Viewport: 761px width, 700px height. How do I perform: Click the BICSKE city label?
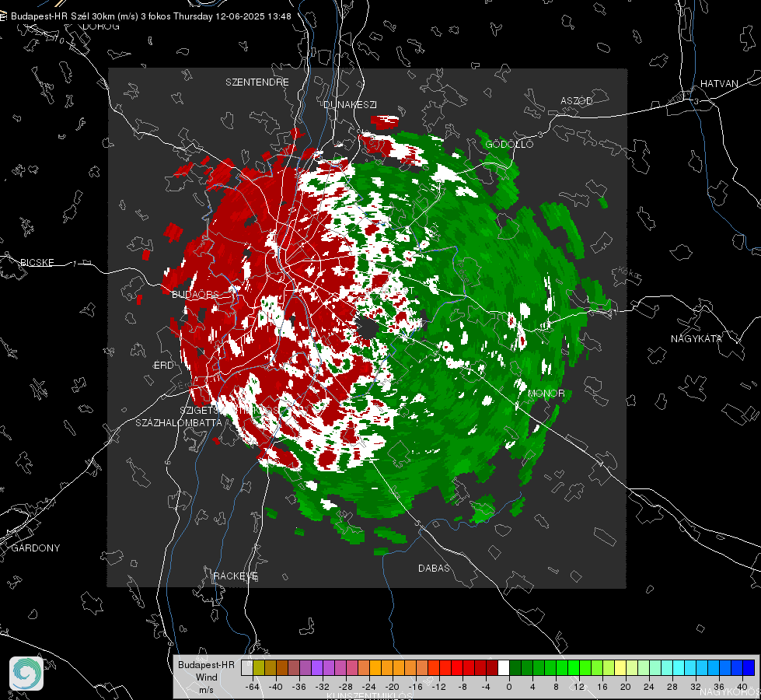37,262
